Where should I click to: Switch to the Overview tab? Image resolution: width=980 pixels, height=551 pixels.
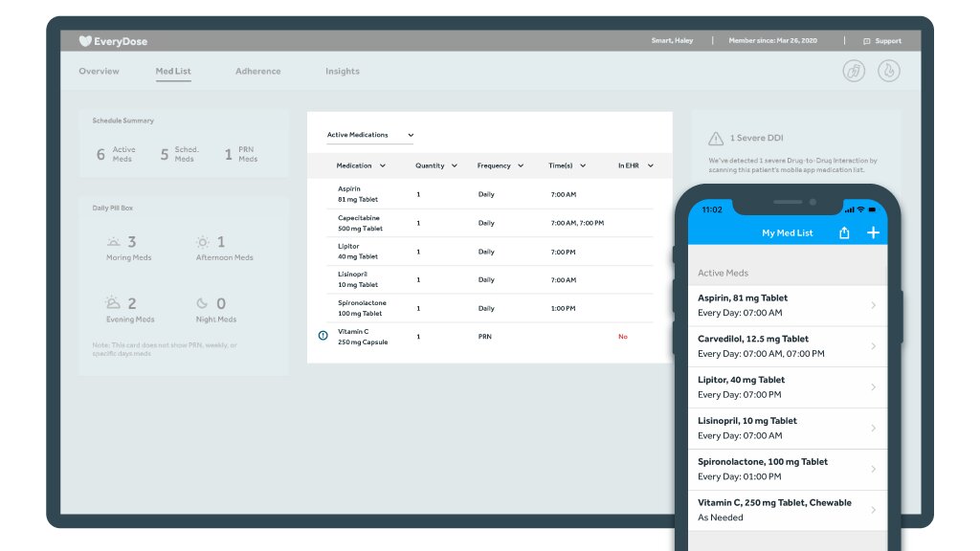pos(99,71)
